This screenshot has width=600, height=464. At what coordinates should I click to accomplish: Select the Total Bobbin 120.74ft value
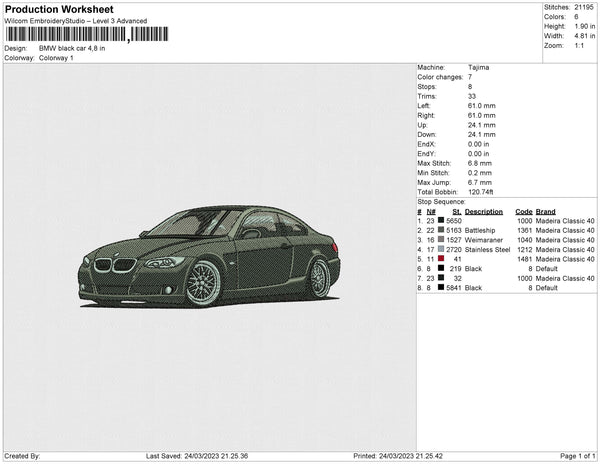point(481,191)
